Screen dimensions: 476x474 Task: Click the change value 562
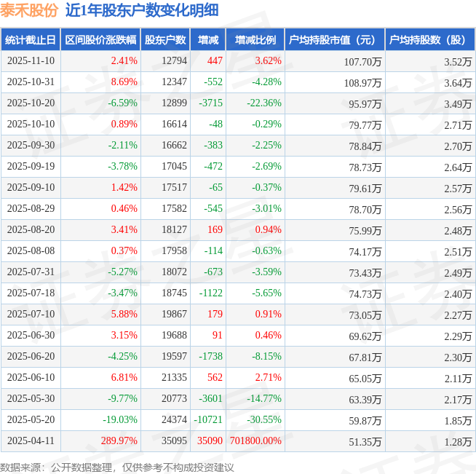pyautogui.click(x=215, y=377)
